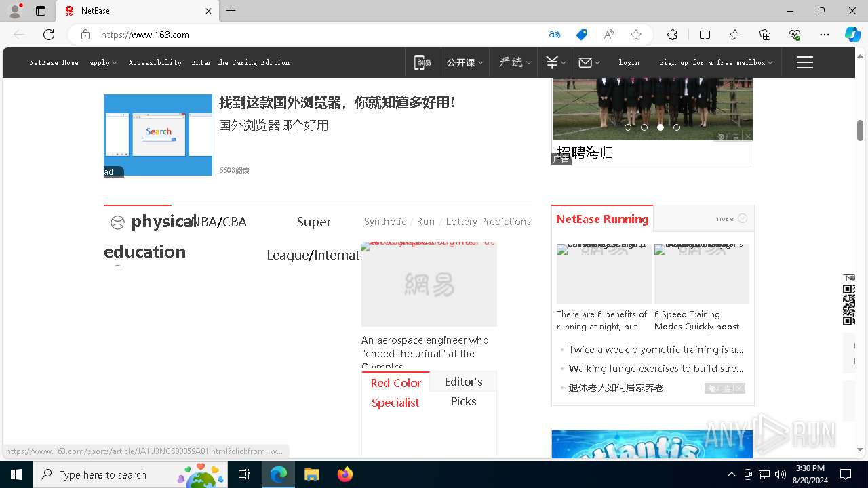Close the NetEase tab
The image size is (868, 488).
pyautogui.click(x=208, y=11)
